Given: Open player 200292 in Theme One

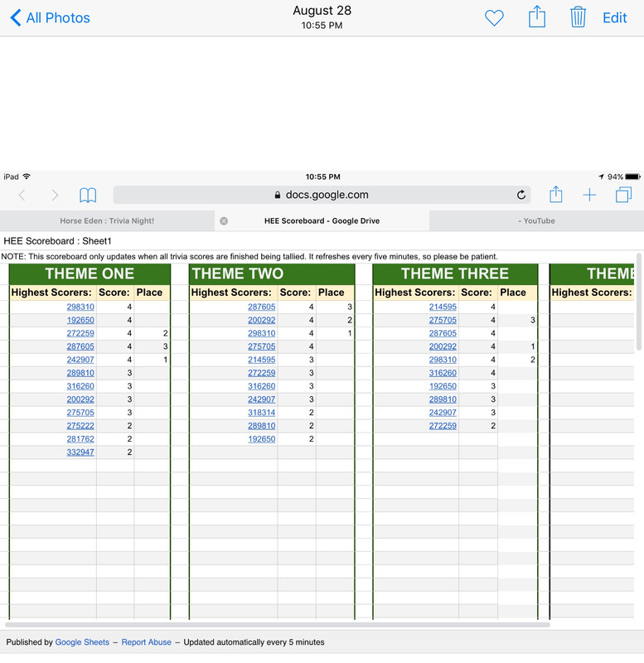Looking at the screenshot, I should point(80,399).
